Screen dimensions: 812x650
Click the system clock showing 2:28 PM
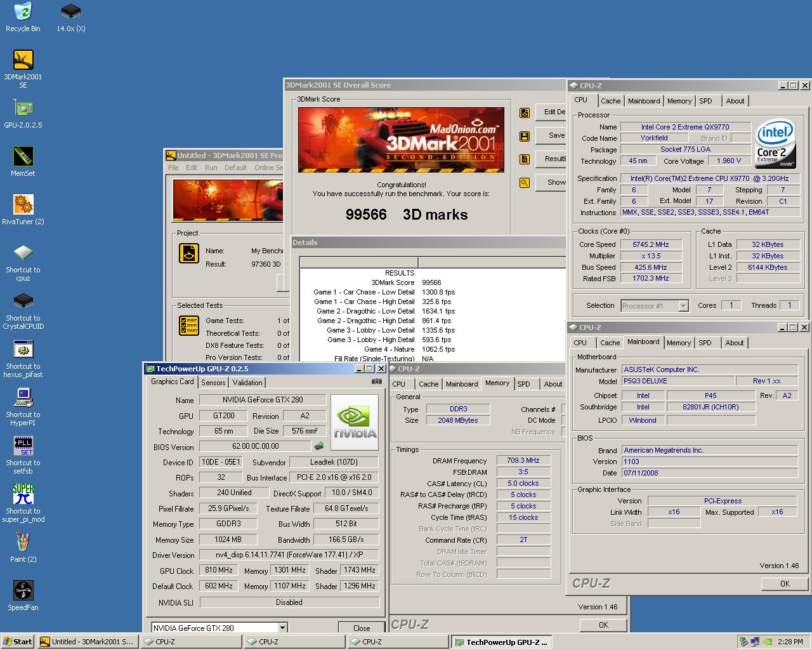[790, 642]
